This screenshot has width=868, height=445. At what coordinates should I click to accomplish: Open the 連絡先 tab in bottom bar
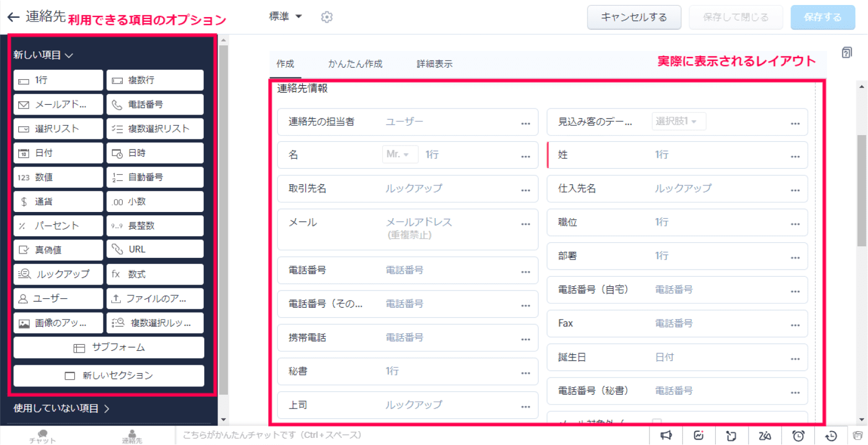132,436
